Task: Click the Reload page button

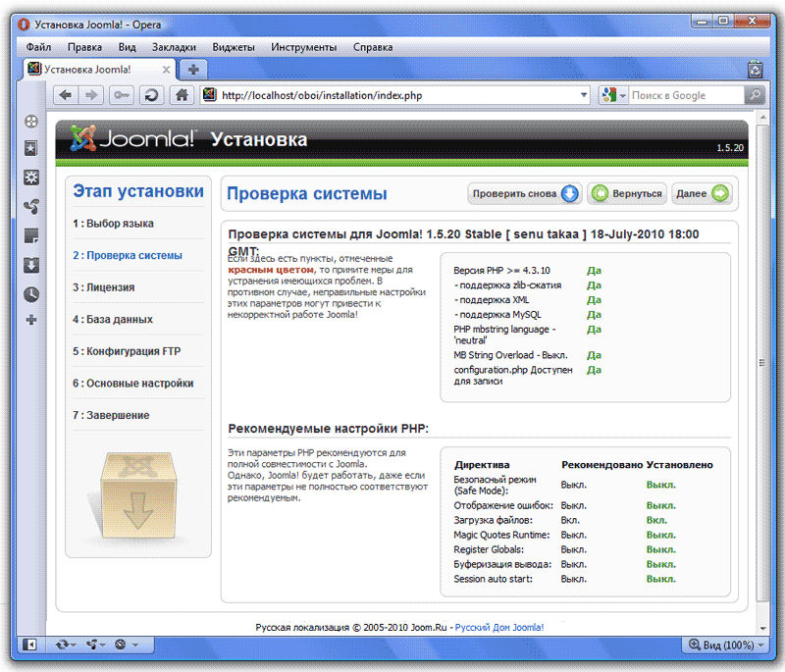Action: click(x=152, y=95)
